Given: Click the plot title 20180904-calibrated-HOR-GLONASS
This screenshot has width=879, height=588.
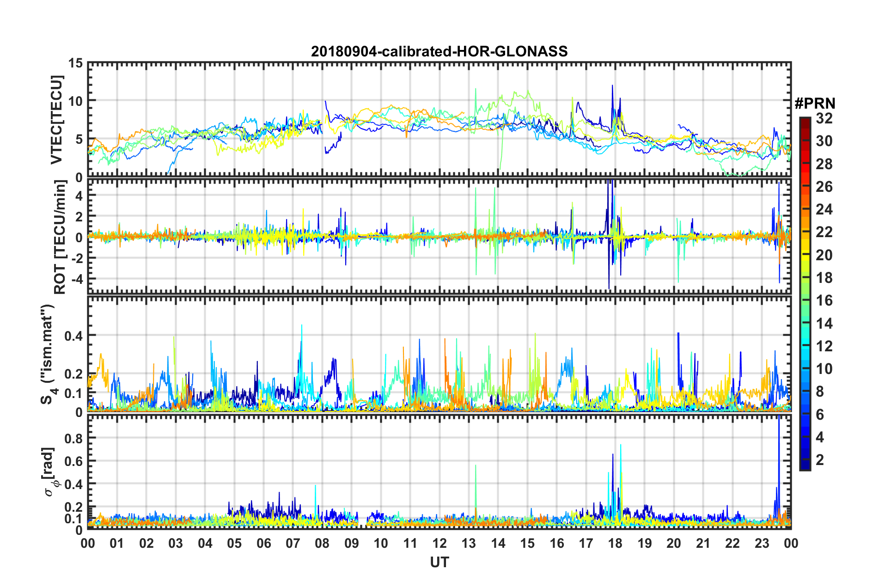Looking at the screenshot, I should pyautogui.click(x=439, y=51).
